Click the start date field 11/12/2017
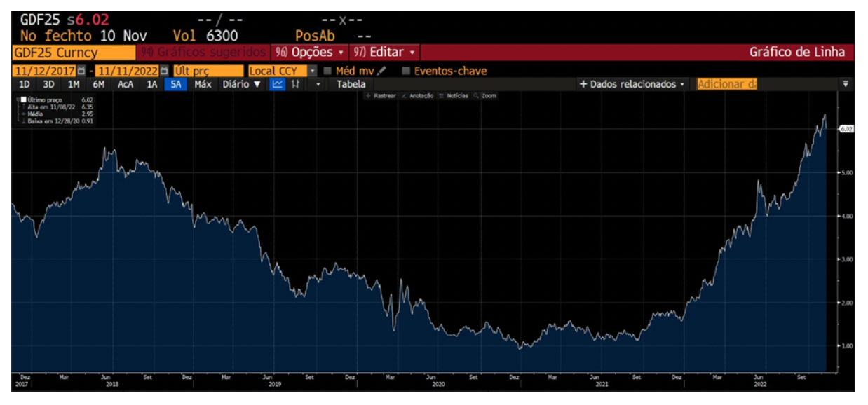This screenshot has width=868, height=405. 45,71
